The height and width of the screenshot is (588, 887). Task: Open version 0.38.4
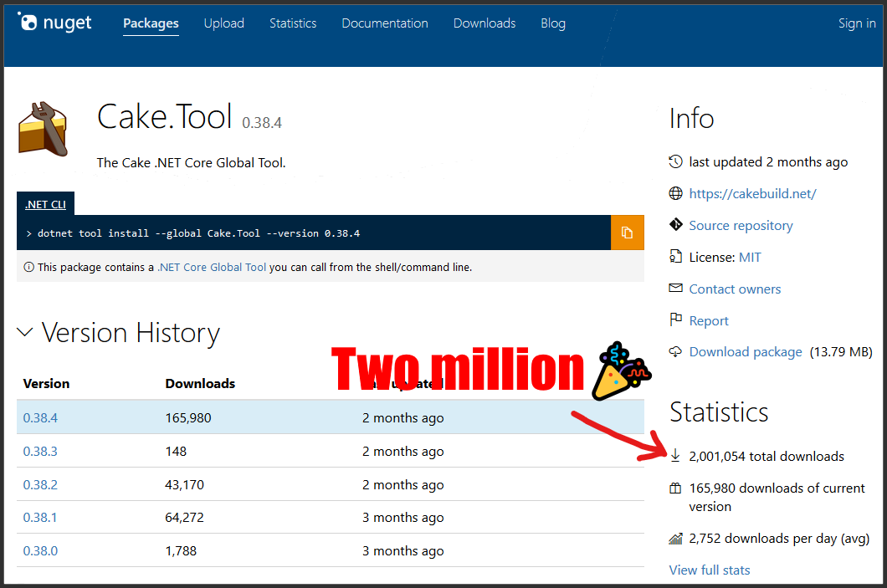pyautogui.click(x=40, y=418)
